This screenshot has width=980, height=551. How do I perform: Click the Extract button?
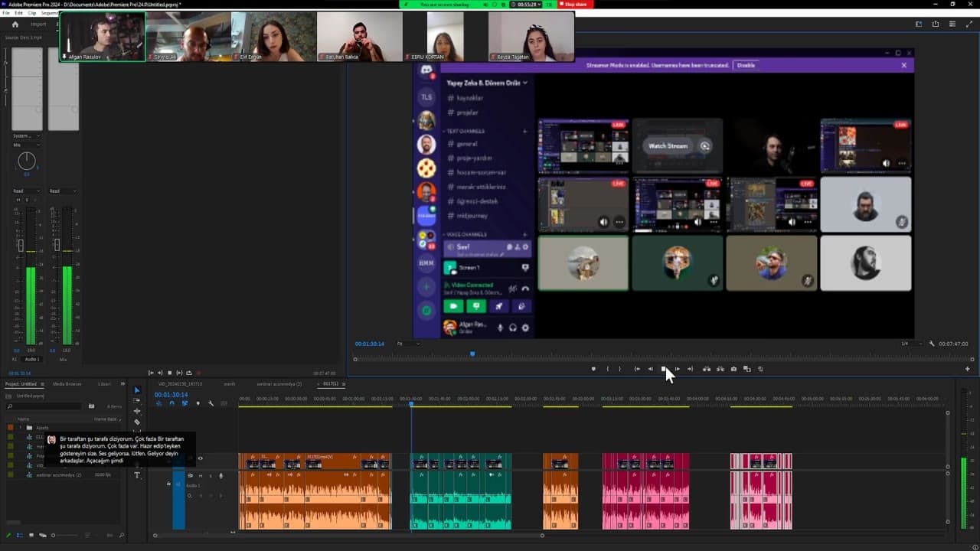click(720, 369)
